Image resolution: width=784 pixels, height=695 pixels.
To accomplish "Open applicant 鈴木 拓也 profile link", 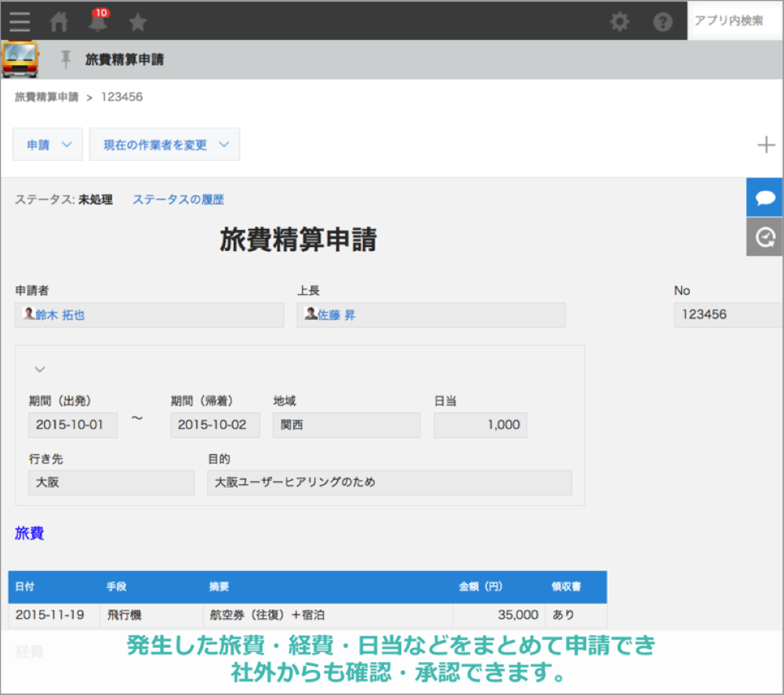I will [60, 315].
